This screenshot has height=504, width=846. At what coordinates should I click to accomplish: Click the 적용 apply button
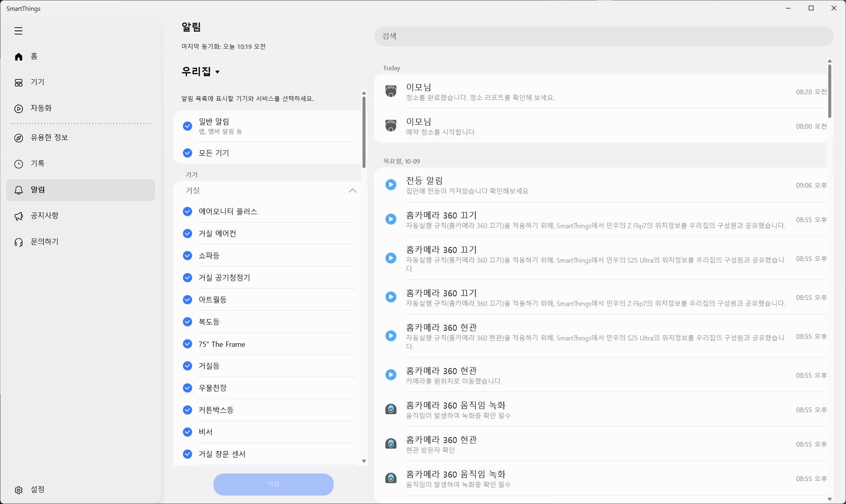273,484
